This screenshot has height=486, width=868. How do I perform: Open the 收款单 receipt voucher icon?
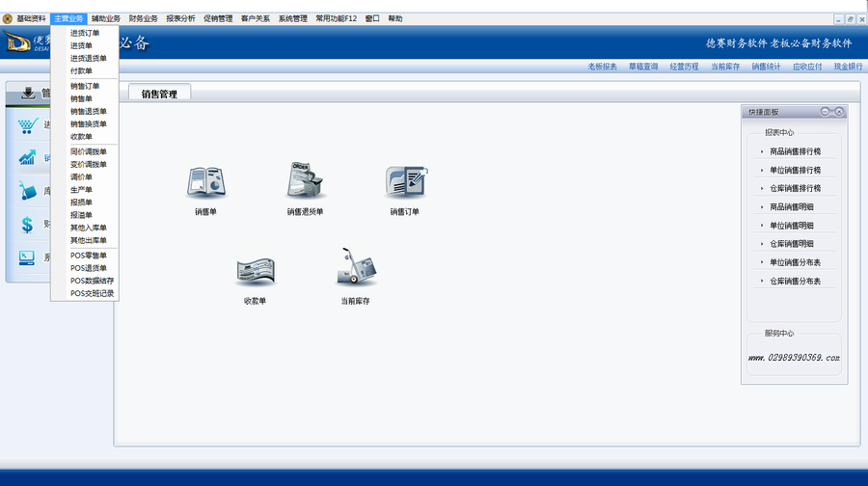(256, 271)
